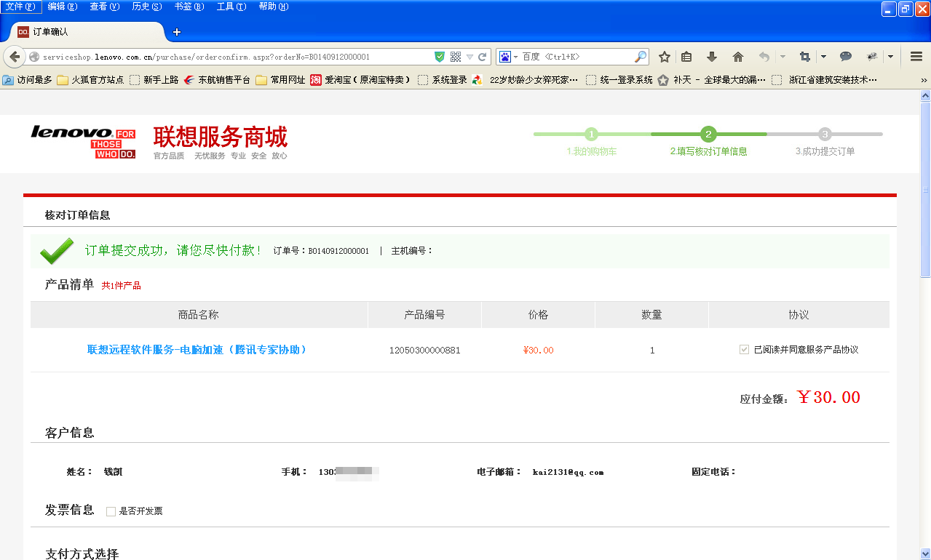This screenshot has width=931, height=560.
Task: Expand the search engine selector dropdown
Action: pyautogui.click(x=515, y=57)
